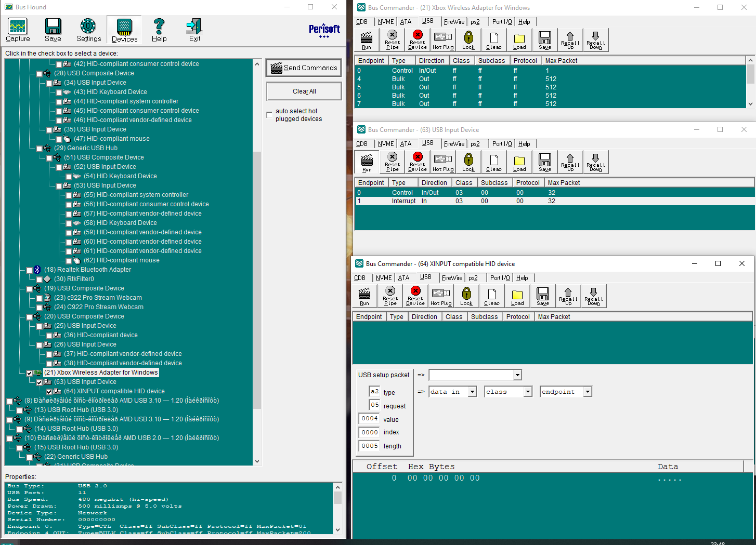Click the Clear All button
756x545 pixels.
[304, 91]
